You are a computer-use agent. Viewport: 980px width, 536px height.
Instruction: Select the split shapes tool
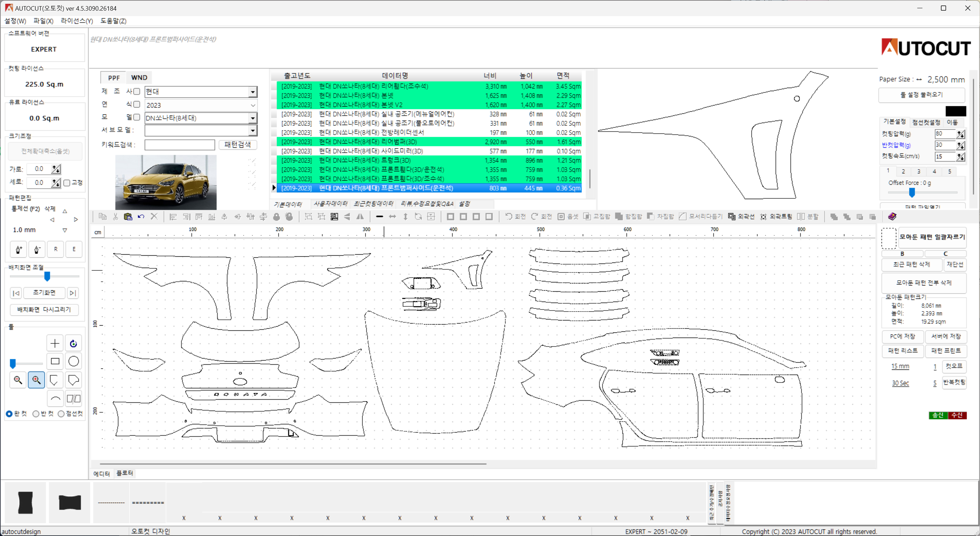tap(73, 399)
